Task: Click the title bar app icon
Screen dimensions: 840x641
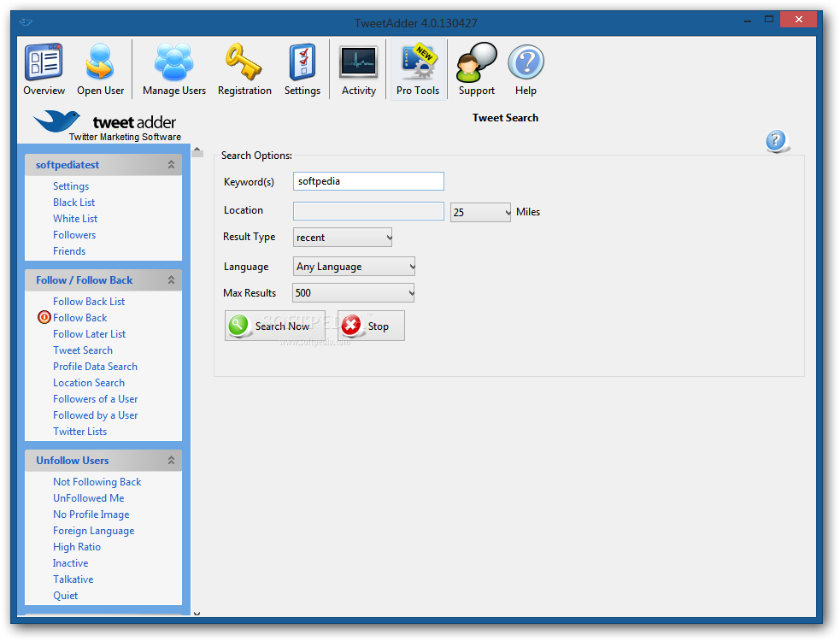Action: (25, 22)
